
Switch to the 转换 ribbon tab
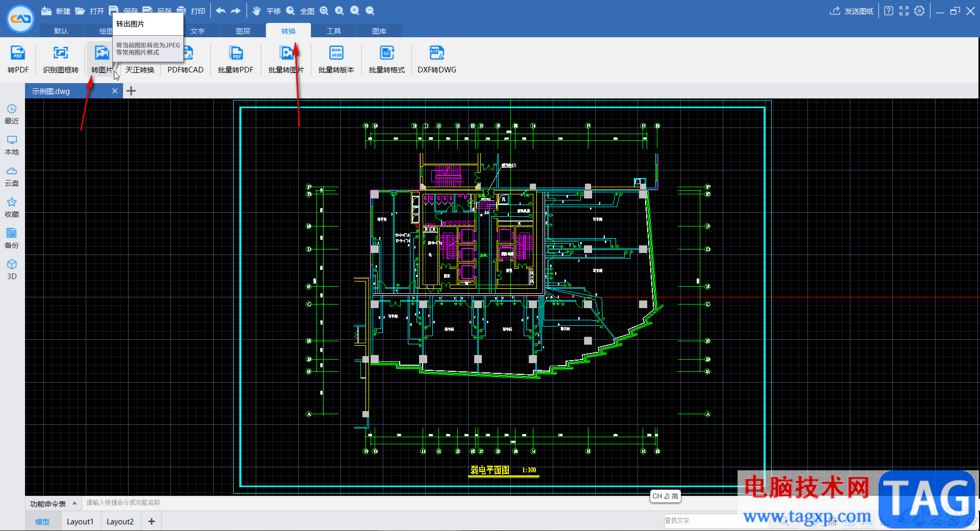tap(288, 31)
